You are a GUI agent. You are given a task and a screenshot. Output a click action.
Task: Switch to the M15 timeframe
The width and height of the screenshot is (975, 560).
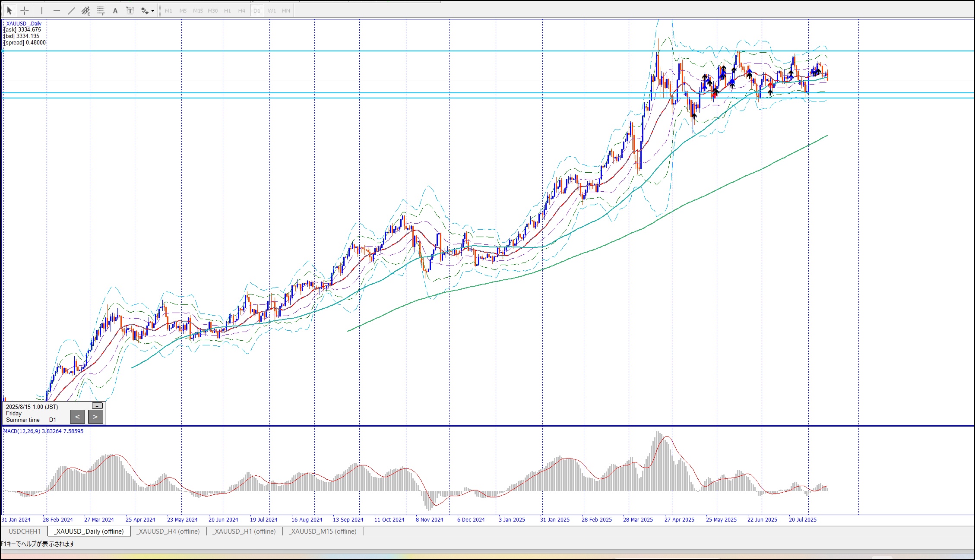198,11
